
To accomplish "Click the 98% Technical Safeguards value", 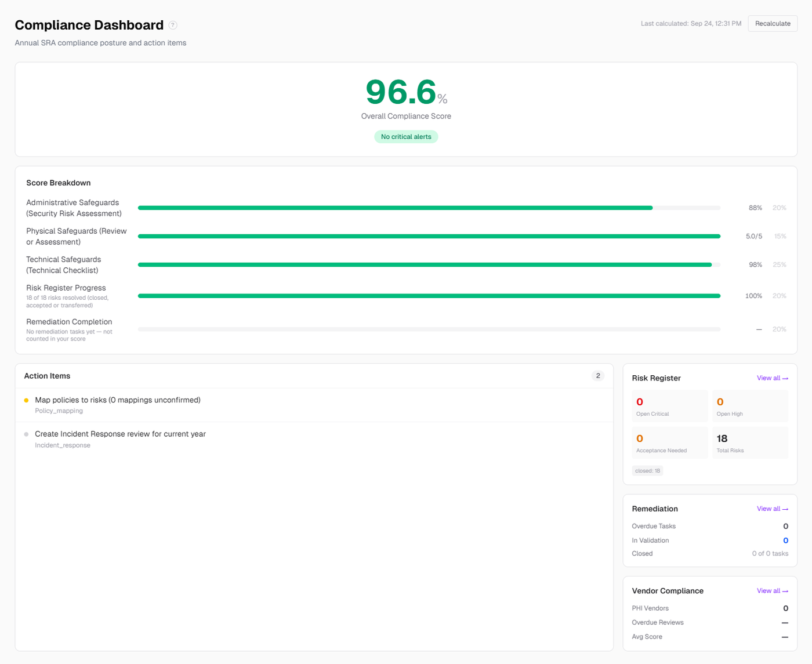I will pyautogui.click(x=755, y=265).
